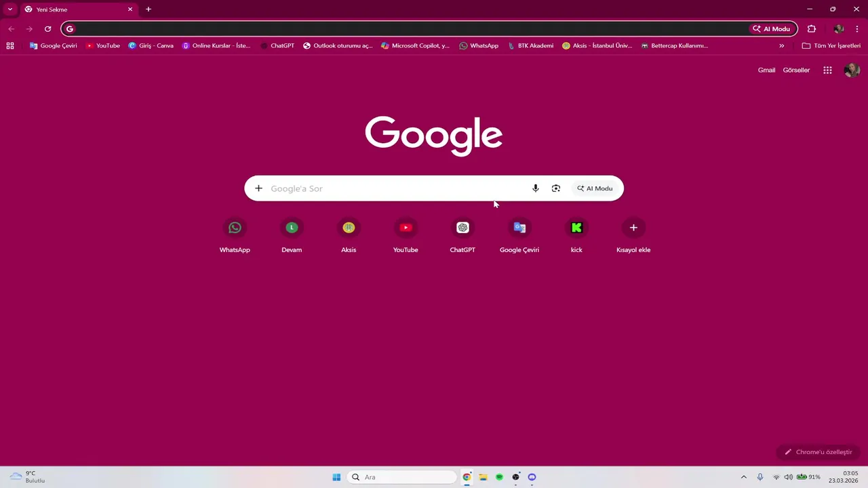Open the tab search dropdown arrow

(10, 9)
